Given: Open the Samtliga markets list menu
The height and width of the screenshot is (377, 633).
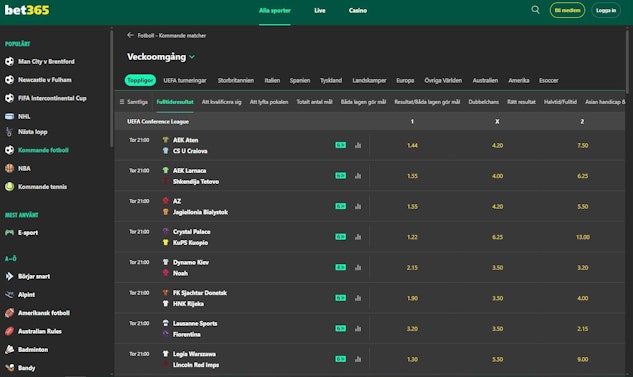Looking at the screenshot, I should click(134, 102).
